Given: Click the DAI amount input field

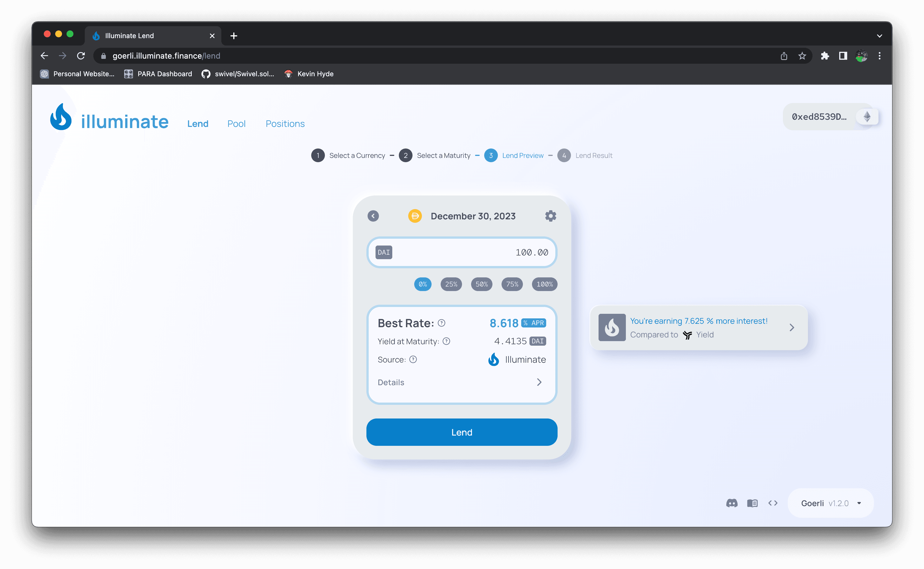Looking at the screenshot, I should point(470,253).
